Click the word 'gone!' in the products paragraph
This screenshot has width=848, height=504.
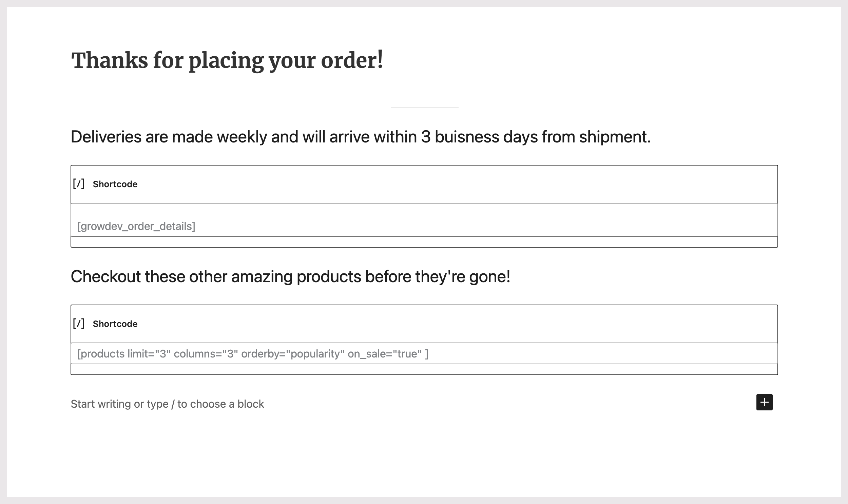tap(489, 276)
